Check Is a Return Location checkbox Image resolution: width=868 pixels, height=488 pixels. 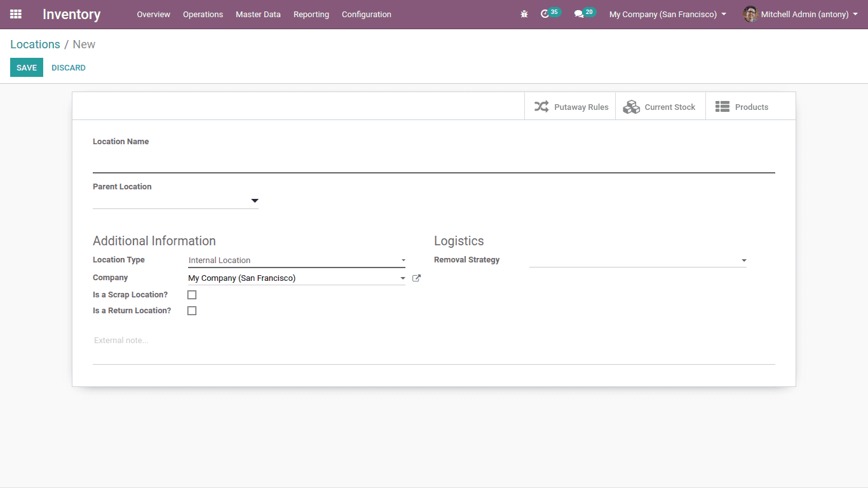click(x=192, y=311)
